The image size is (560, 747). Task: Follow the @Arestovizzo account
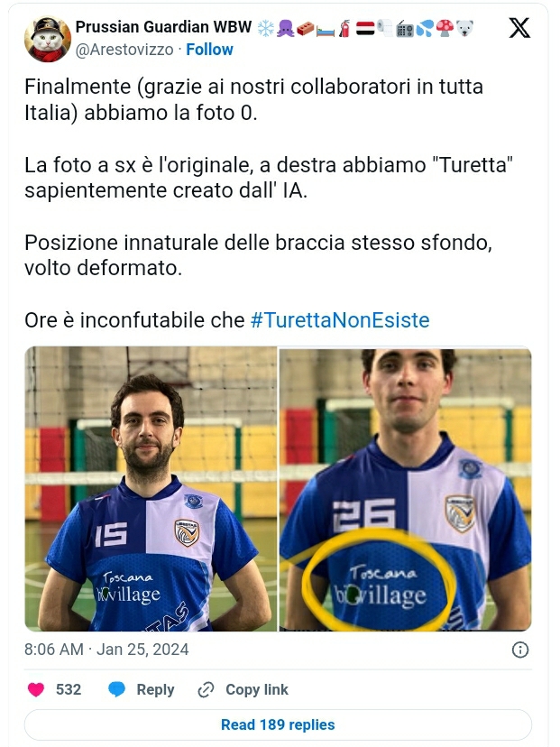click(209, 50)
